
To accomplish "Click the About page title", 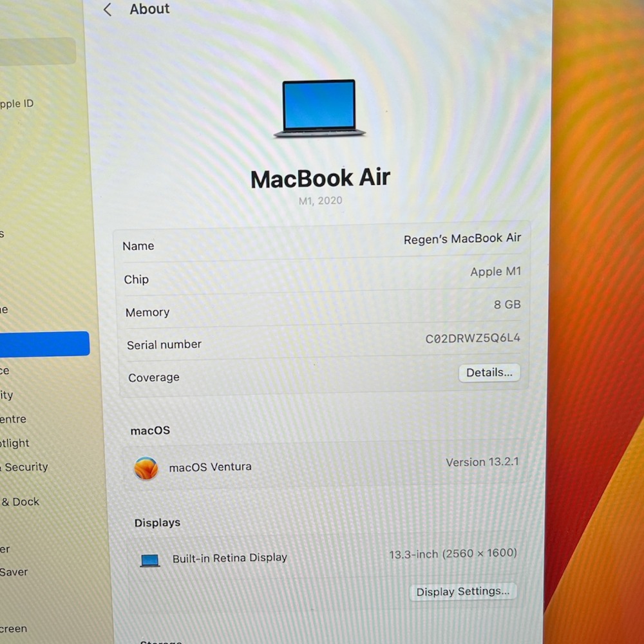I will click(x=149, y=8).
